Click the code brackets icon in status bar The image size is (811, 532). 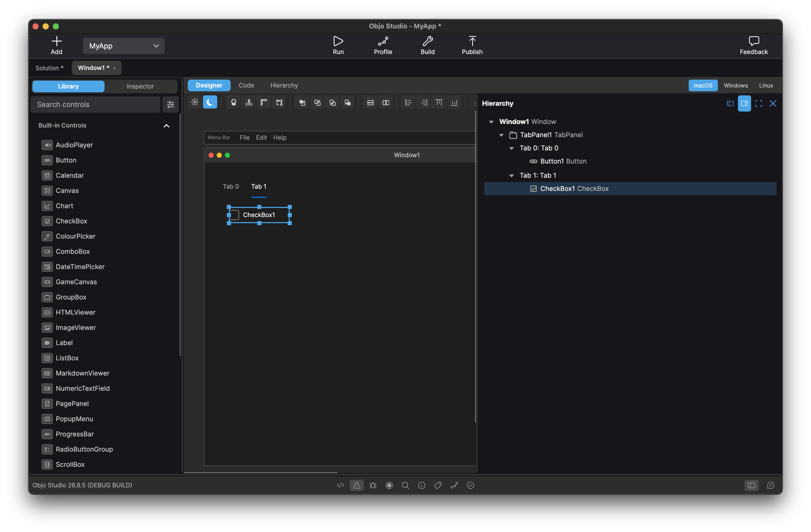click(341, 485)
